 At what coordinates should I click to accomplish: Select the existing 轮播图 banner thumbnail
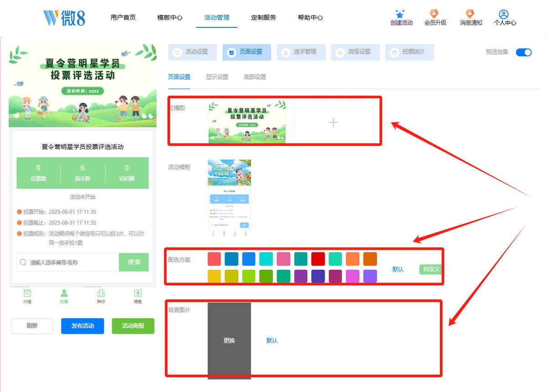click(x=247, y=122)
